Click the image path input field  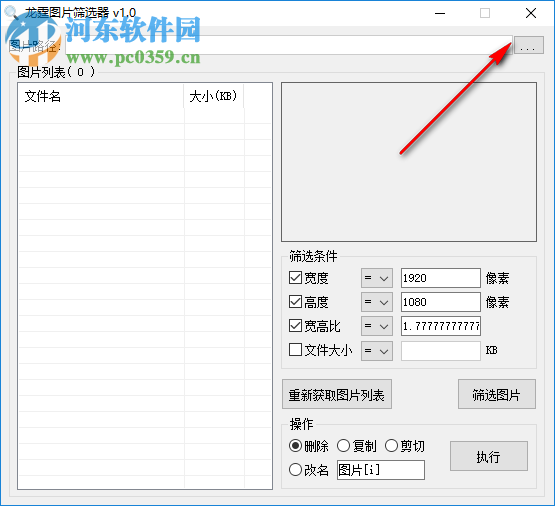pos(288,45)
